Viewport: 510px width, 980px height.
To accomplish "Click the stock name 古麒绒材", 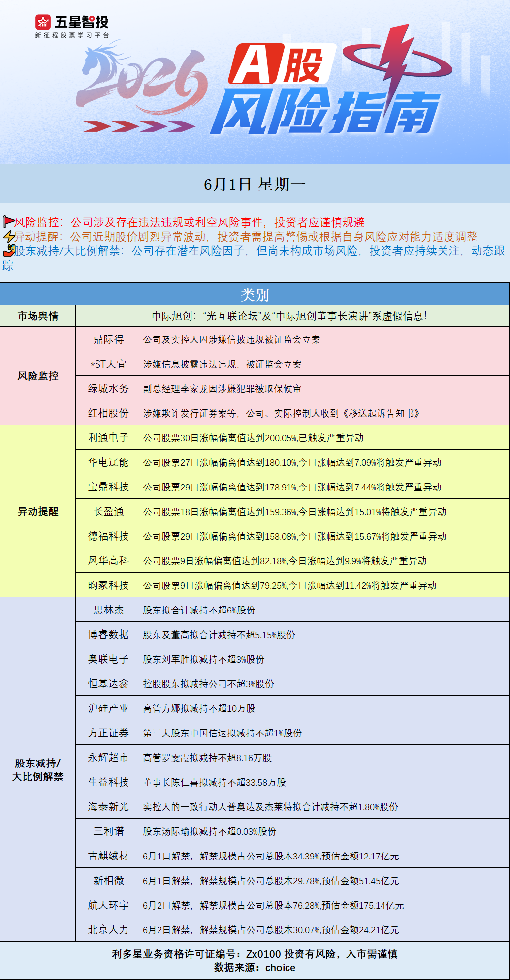I will pos(108,856).
